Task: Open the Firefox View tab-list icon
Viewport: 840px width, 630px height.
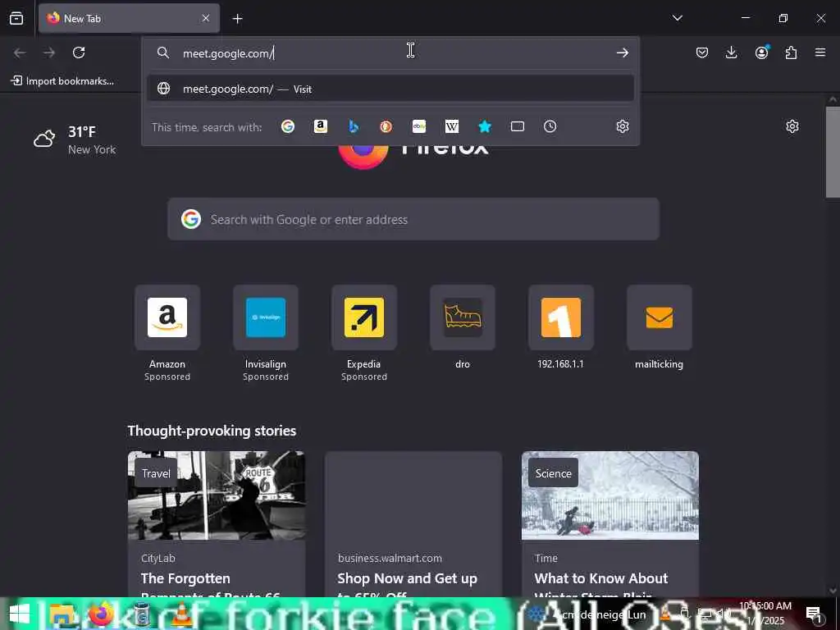Action: pos(16,18)
